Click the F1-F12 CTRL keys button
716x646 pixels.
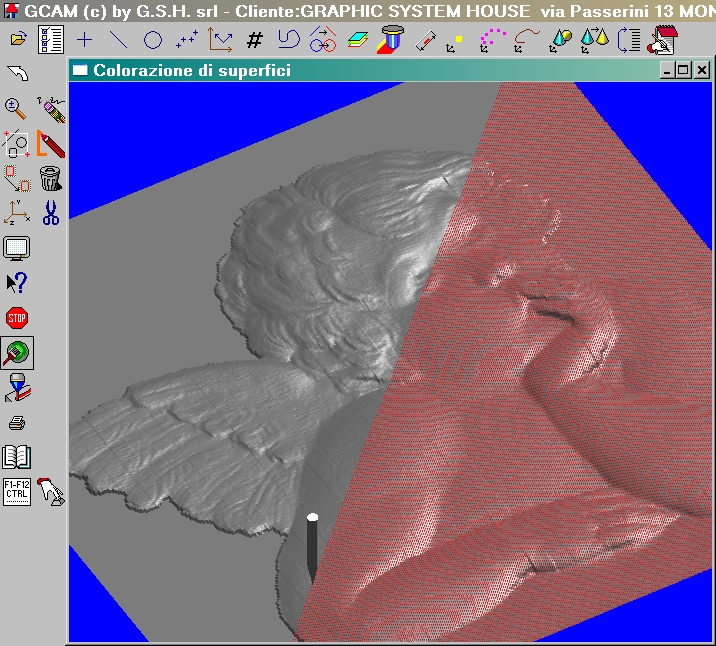coord(17,492)
